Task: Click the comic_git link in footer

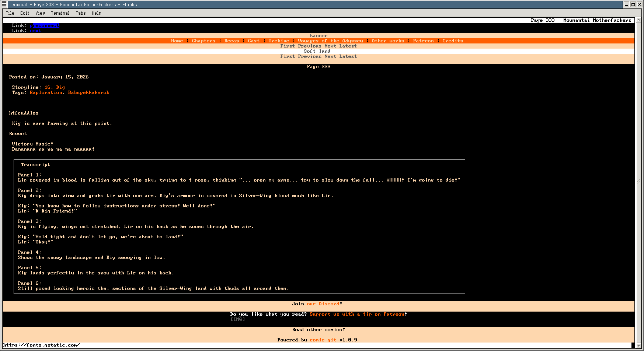Action: (x=323, y=340)
